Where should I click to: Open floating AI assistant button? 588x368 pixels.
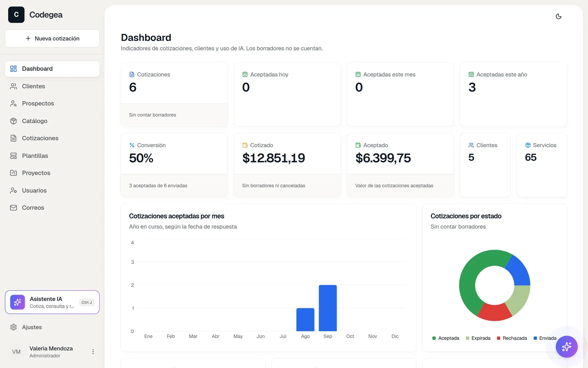click(566, 347)
